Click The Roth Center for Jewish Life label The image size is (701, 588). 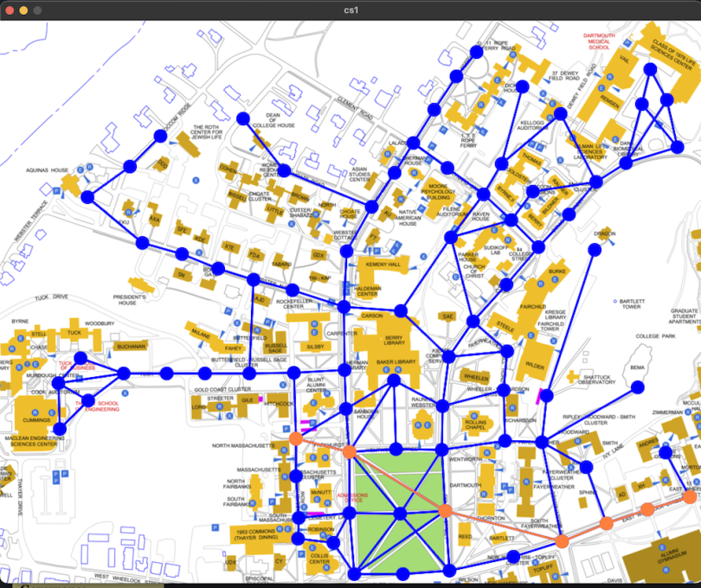[x=206, y=131]
